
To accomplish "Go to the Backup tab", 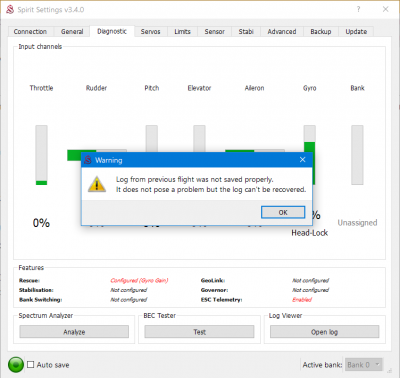I will 321,32.
